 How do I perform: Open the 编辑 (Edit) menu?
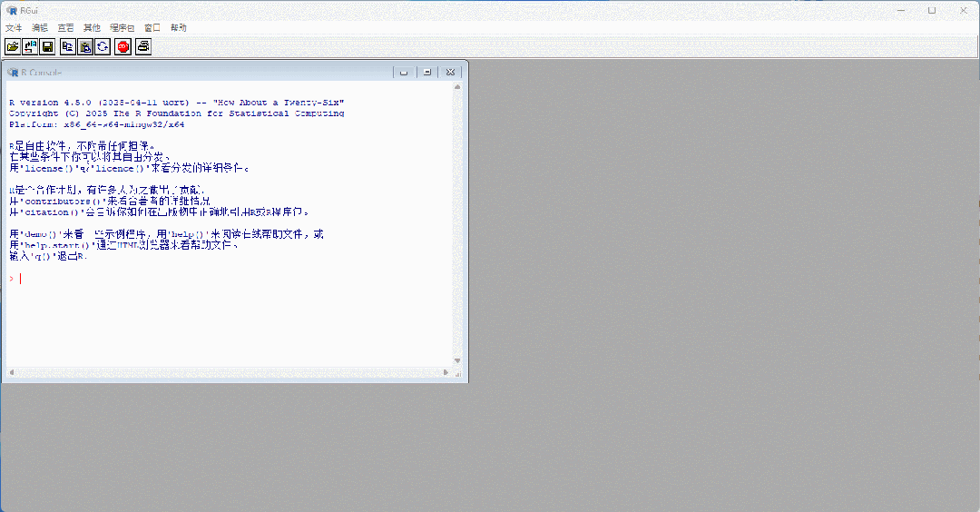[40, 27]
